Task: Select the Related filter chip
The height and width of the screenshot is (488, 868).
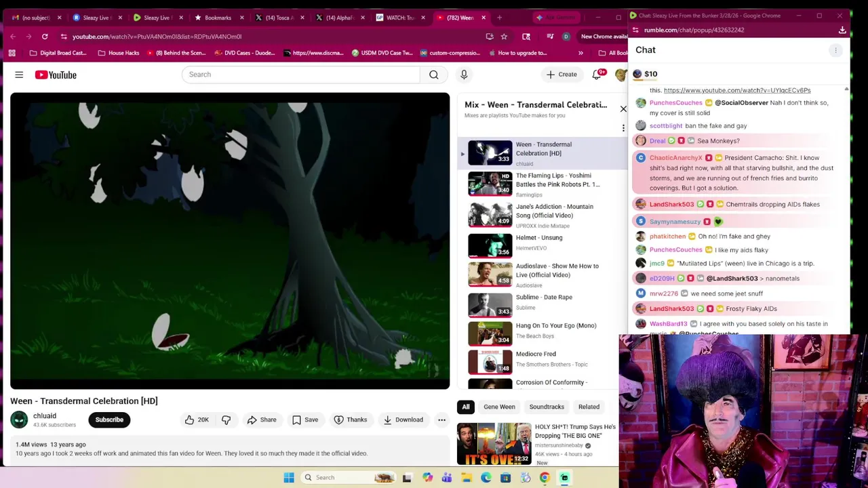Action: [589, 407]
